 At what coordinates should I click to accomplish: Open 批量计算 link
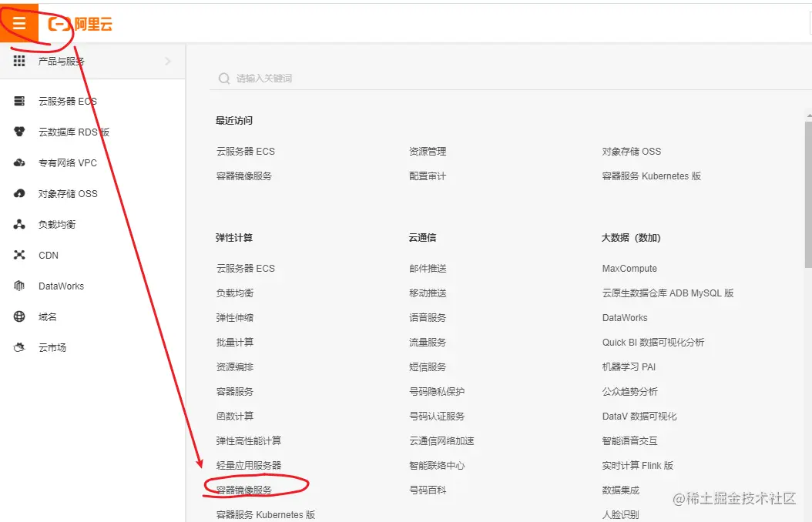pyautogui.click(x=235, y=342)
